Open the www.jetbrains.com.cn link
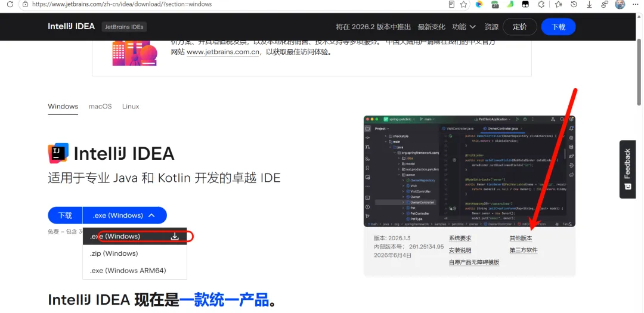 (x=224, y=52)
